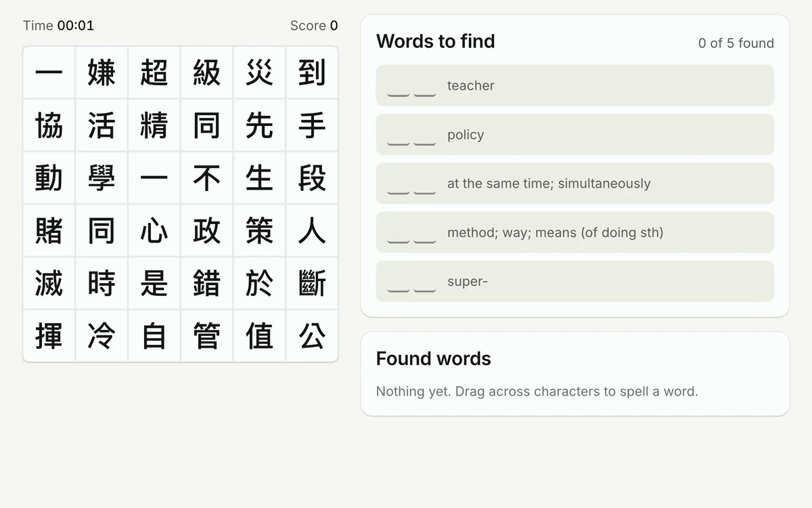Image resolution: width=812 pixels, height=508 pixels.
Task: Select the 斷 character tile
Action: 312,284
